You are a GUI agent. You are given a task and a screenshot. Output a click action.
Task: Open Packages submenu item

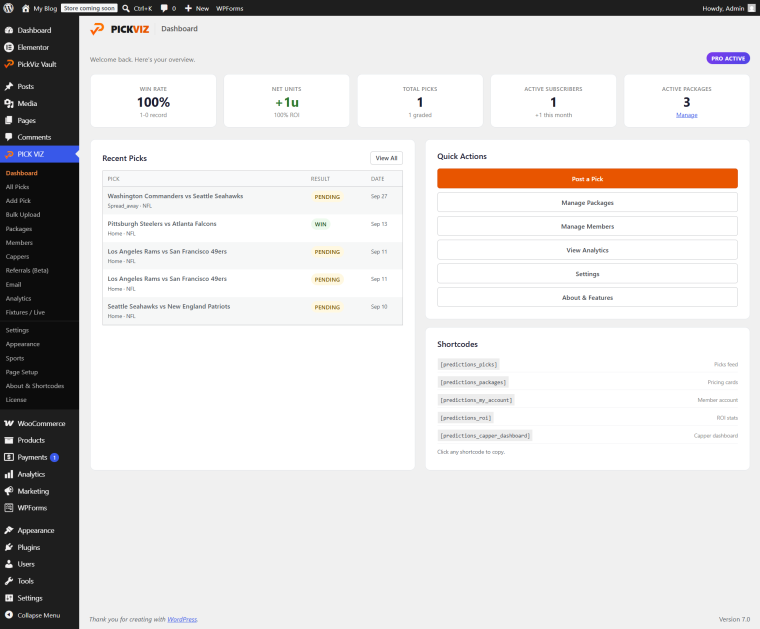click(18, 229)
